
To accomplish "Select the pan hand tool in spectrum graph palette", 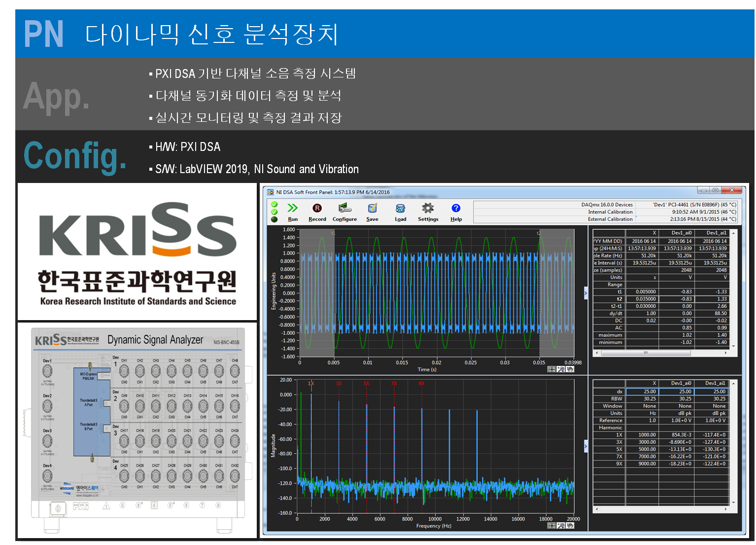I will pos(570,525).
